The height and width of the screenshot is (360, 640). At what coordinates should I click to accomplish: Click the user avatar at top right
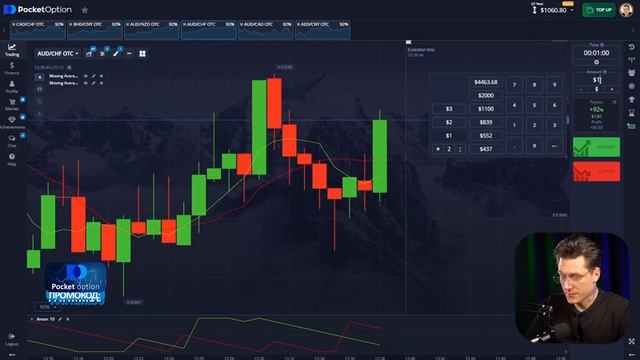pos(626,10)
